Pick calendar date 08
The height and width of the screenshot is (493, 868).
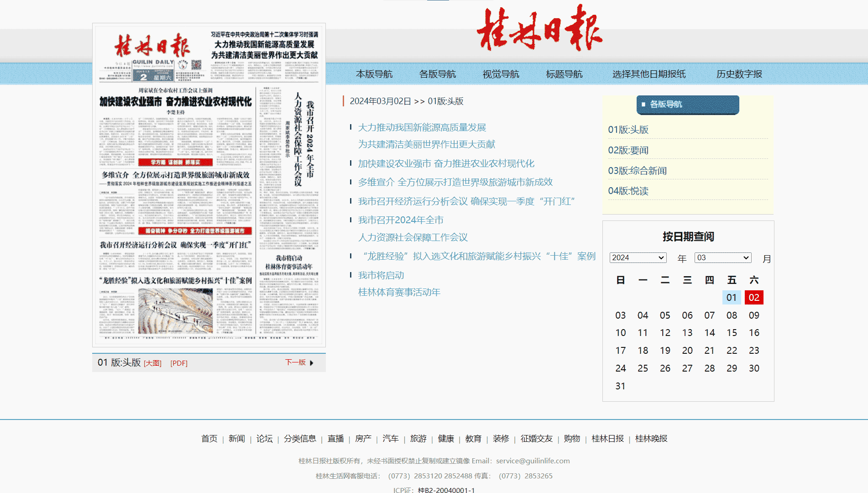[x=732, y=315]
